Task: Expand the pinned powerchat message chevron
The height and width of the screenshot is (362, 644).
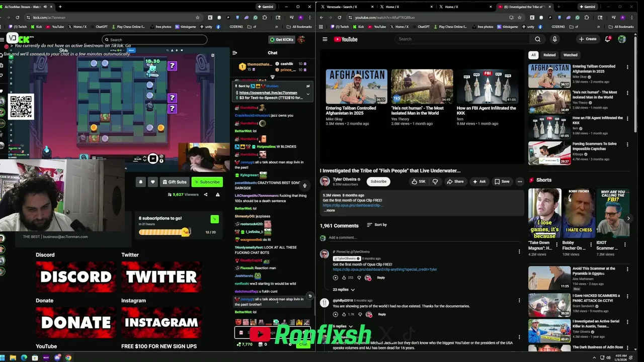Action: [x=308, y=94]
